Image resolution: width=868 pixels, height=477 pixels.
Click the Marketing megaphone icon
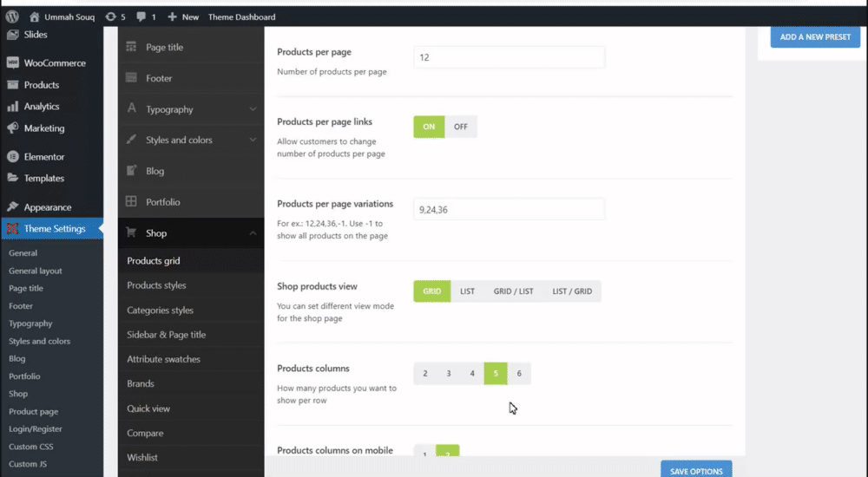click(x=12, y=127)
